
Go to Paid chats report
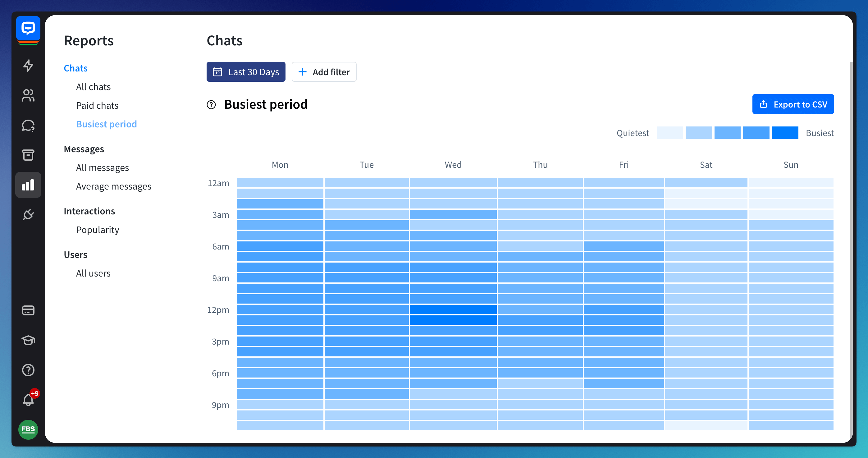(97, 105)
